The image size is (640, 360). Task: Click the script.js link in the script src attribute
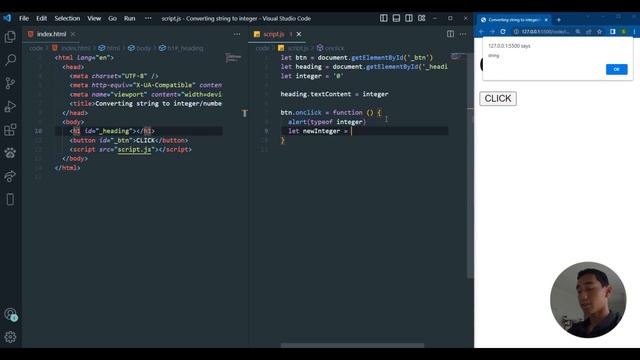click(x=134, y=149)
